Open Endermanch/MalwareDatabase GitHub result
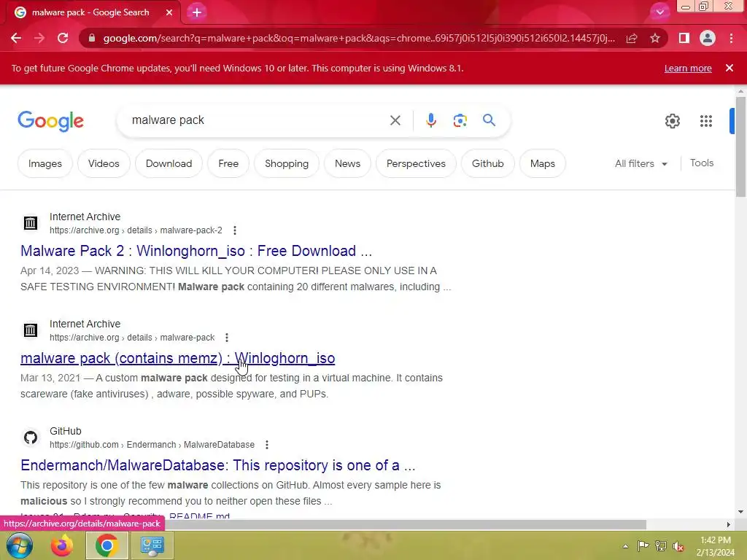The height and width of the screenshot is (560, 747). [217, 465]
